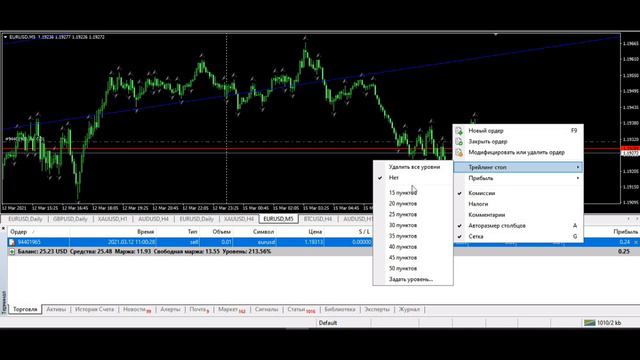The image size is (640, 360).
Task: Click the order 94401965 row document icon
Action: click(x=12, y=242)
